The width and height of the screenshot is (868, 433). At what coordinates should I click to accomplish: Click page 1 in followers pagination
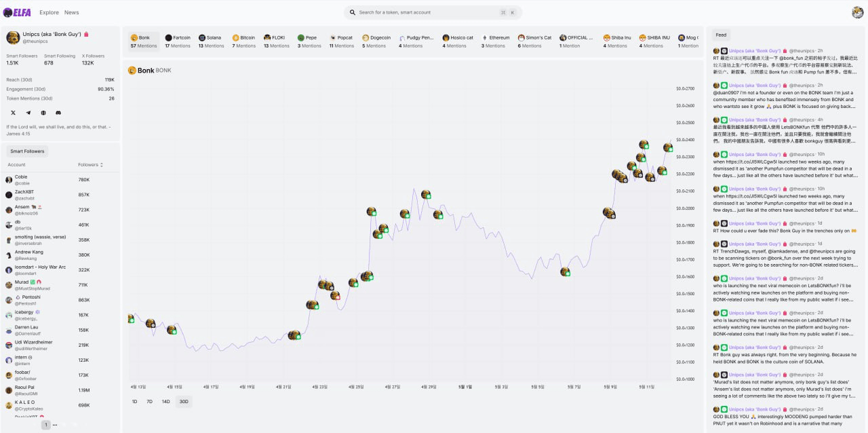(x=45, y=425)
